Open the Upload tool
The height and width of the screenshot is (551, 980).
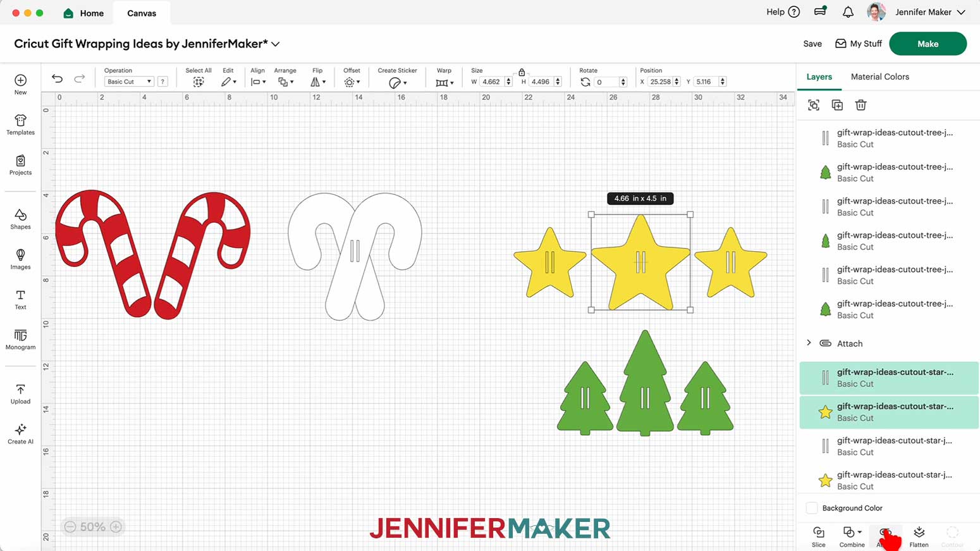click(20, 394)
